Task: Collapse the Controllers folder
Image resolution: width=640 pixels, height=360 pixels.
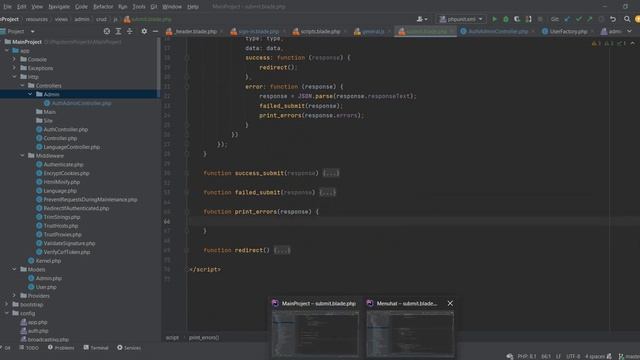Action: (x=22, y=86)
